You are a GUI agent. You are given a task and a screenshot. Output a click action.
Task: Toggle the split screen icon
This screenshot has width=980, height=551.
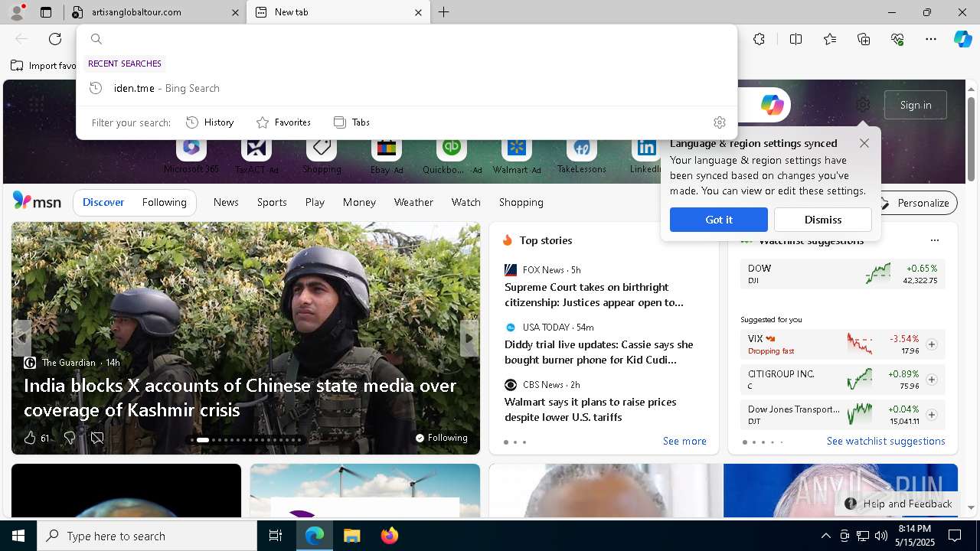(x=795, y=39)
